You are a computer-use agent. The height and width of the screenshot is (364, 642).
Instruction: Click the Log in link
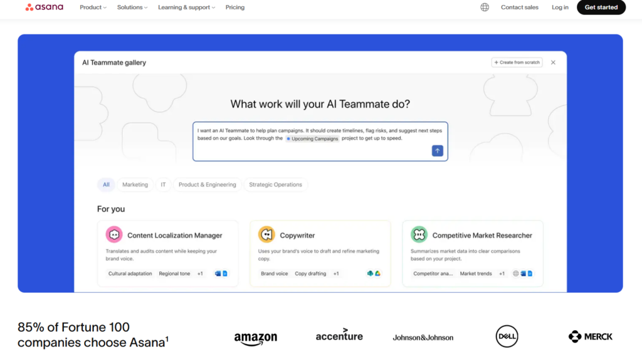click(560, 8)
